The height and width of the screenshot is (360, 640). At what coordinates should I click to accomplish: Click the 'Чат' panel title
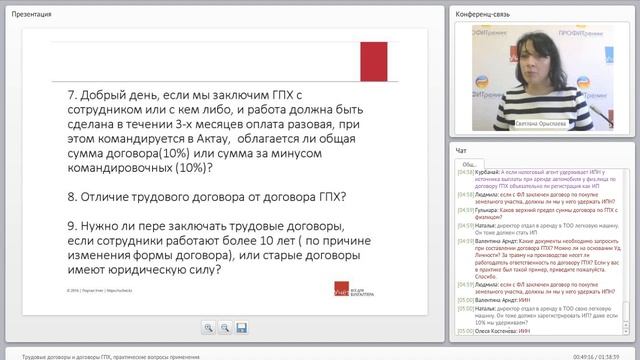461,151
